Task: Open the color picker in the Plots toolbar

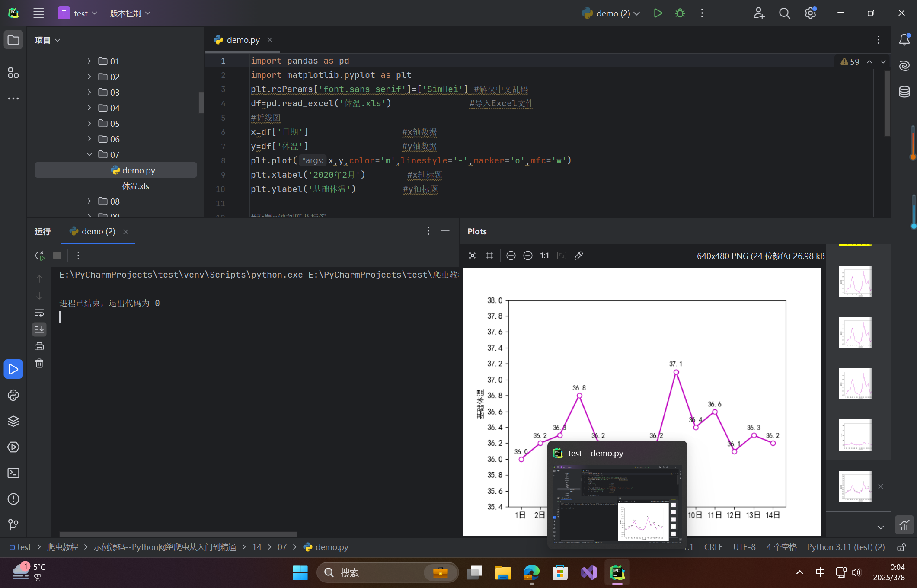Action: 578,256
